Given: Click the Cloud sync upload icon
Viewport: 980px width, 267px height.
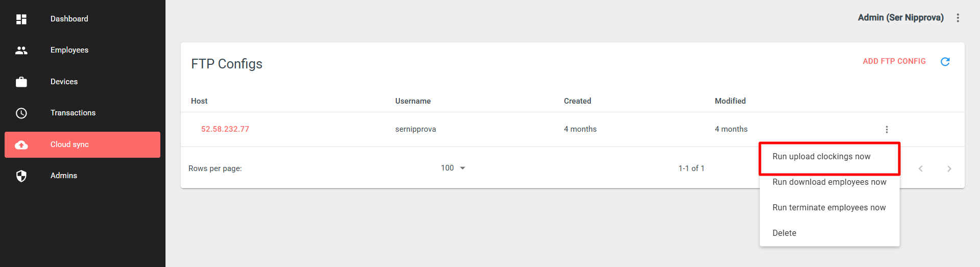Looking at the screenshot, I should coord(21,145).
